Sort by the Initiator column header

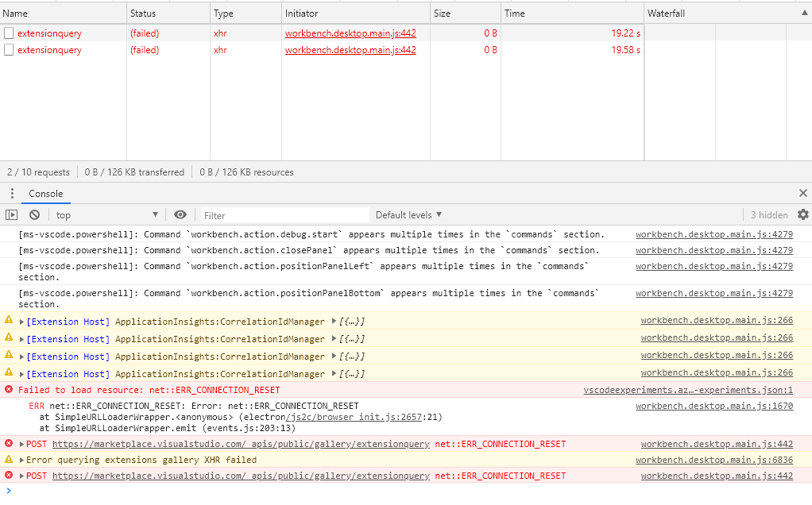coord(356,13)
